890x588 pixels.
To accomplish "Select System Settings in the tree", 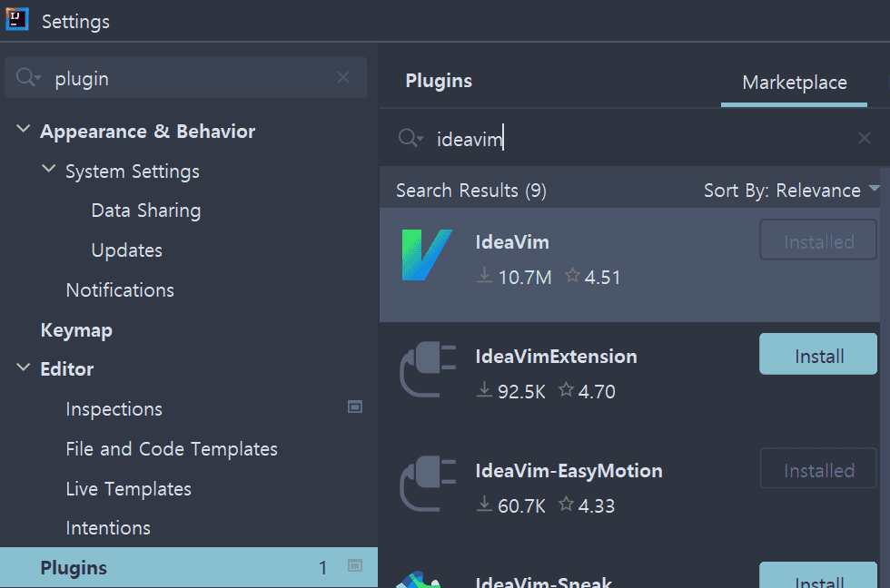I will [x=133, y=171].
